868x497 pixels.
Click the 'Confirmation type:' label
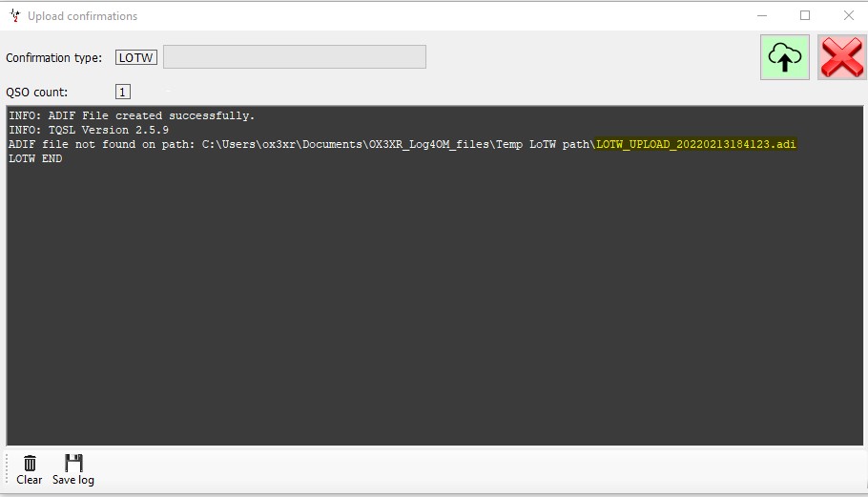tap(53, 58)
